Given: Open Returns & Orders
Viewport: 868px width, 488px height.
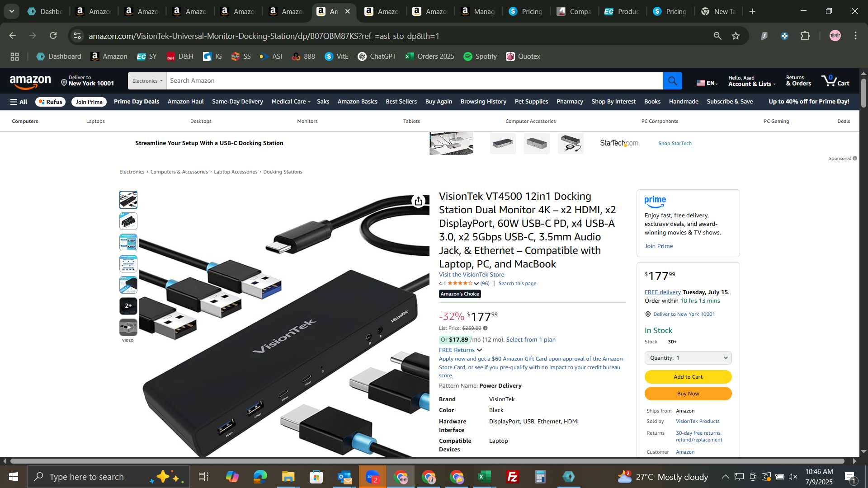Looking at the screenshot, I should 798,81.
